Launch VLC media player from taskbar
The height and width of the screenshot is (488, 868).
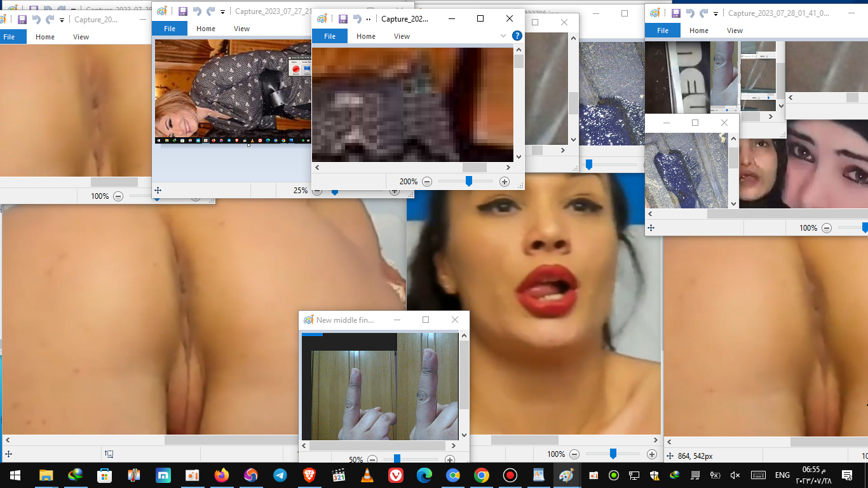coord(367,475)
